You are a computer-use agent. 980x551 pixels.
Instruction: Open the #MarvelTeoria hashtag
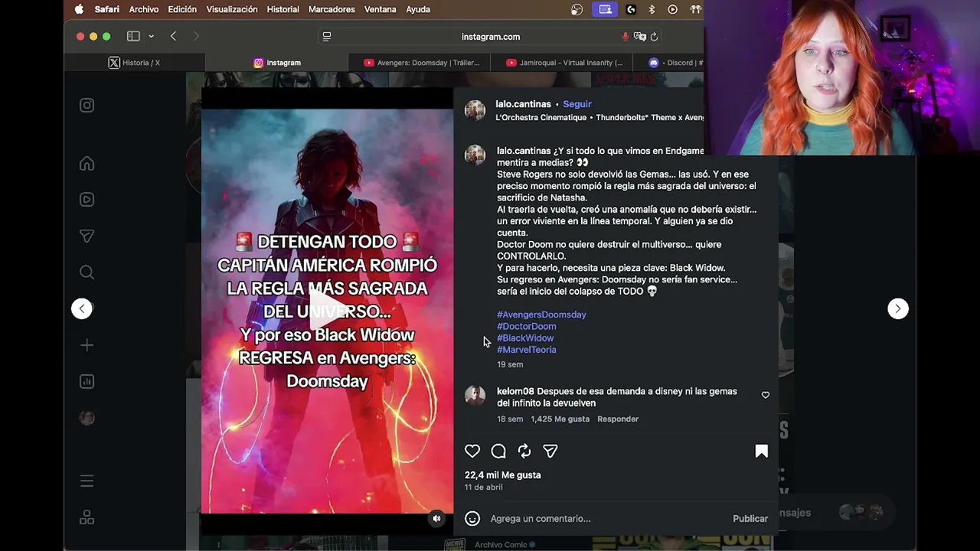click(527, 350)
